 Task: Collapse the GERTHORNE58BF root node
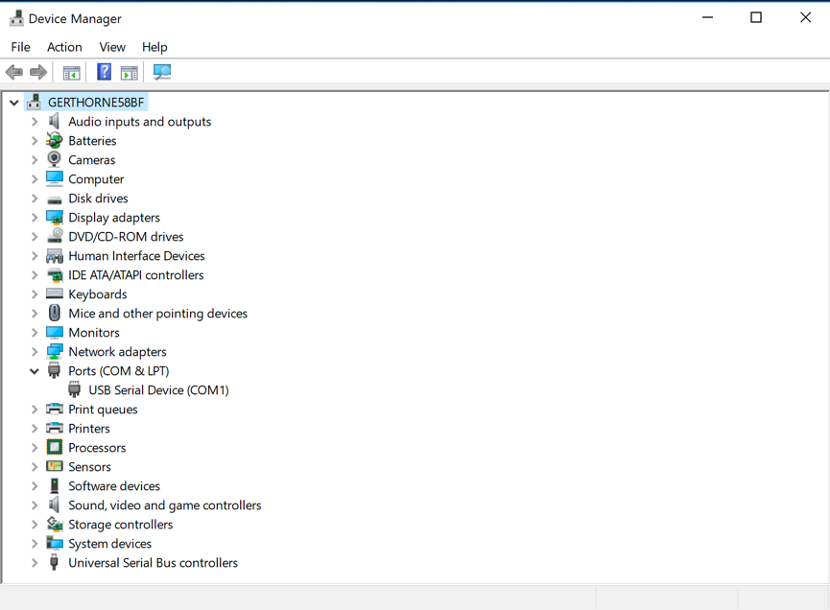point(14,103)
